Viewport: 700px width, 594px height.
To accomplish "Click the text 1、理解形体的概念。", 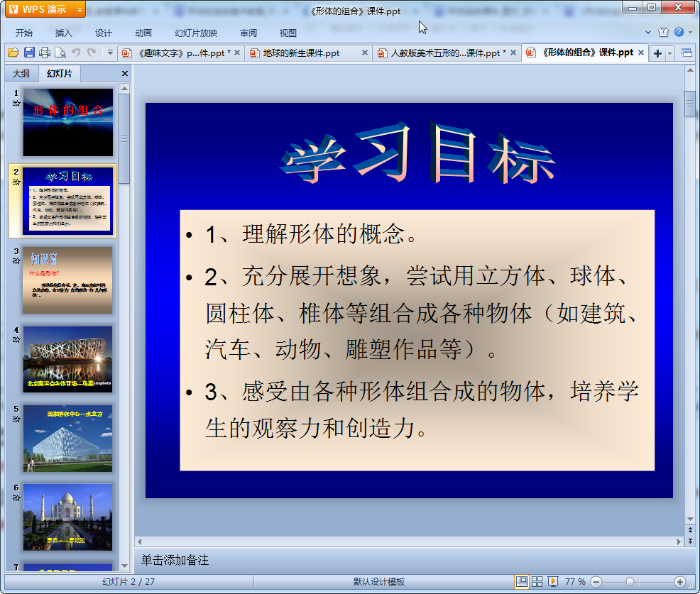I will [312, 234].
